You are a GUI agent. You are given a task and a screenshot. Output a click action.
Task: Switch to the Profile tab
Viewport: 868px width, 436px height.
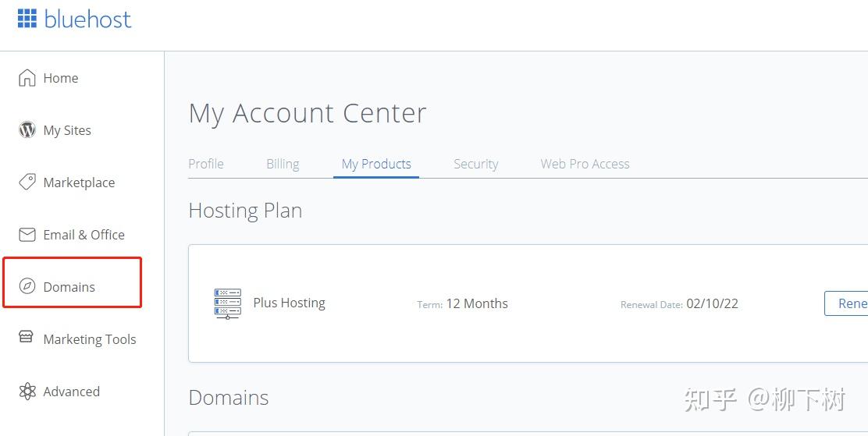click(206, 164)
